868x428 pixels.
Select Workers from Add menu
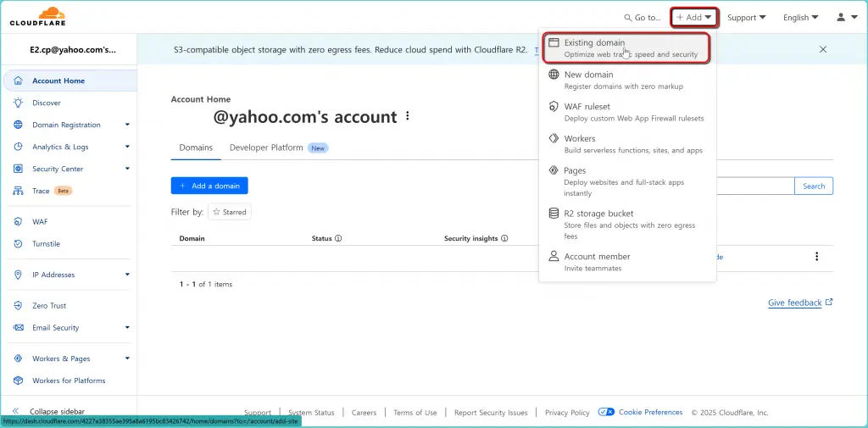click(x=627, y=144)
